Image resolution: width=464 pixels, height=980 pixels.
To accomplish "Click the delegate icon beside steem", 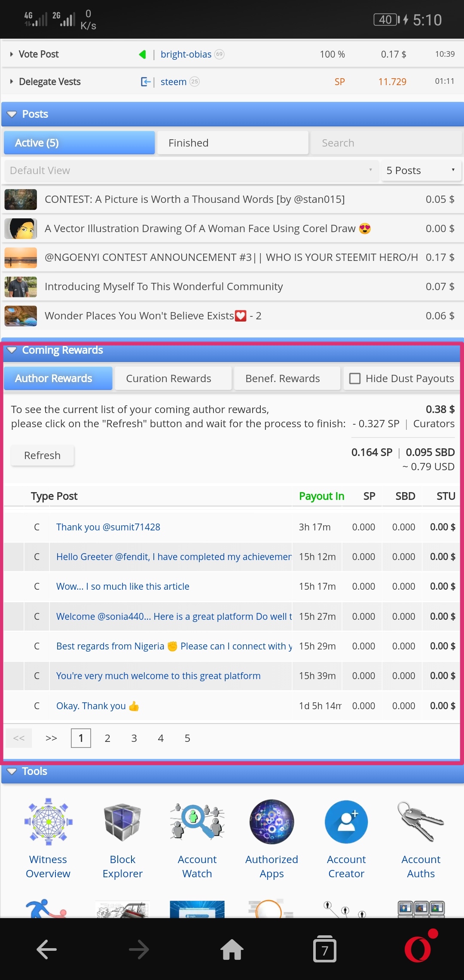I will click(146, 82).
